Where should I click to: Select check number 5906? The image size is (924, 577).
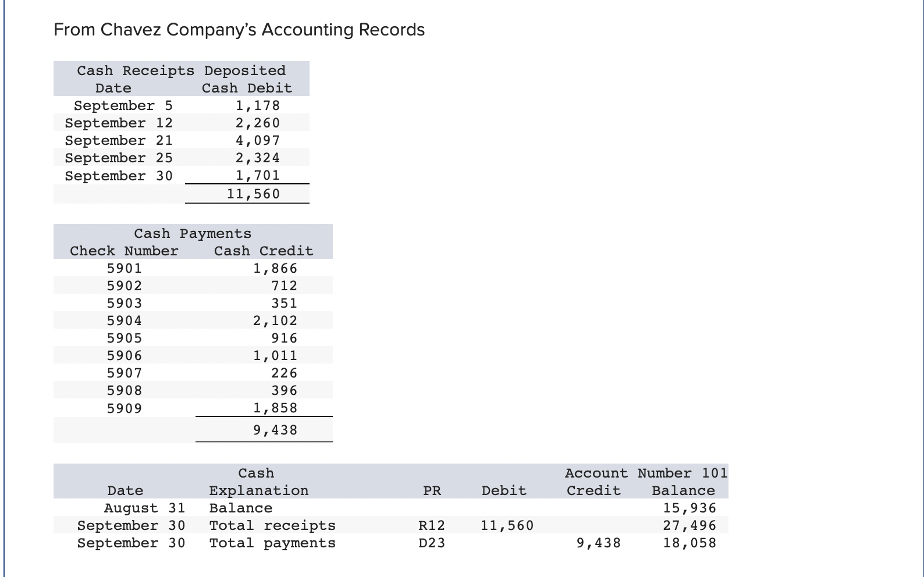point(125,355)
